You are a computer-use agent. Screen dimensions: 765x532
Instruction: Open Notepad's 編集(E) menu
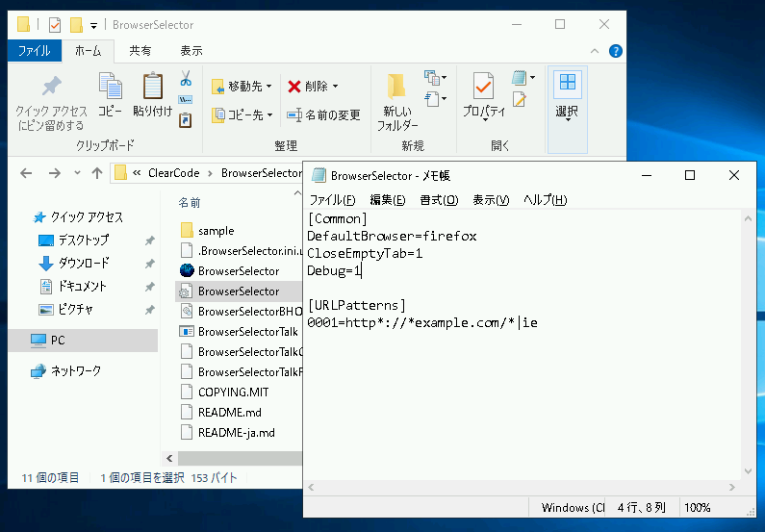[x=388, y=200]
